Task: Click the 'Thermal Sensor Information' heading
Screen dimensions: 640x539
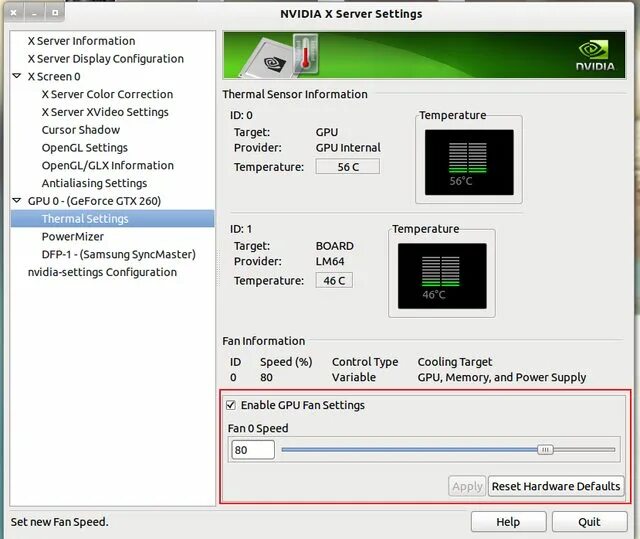Action: [295, 94]
